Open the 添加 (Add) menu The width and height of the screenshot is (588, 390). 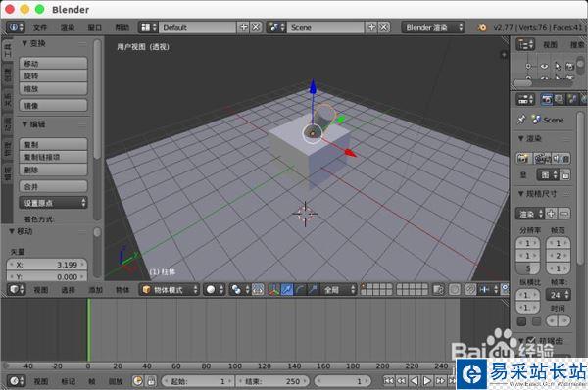tap(95, 290)
